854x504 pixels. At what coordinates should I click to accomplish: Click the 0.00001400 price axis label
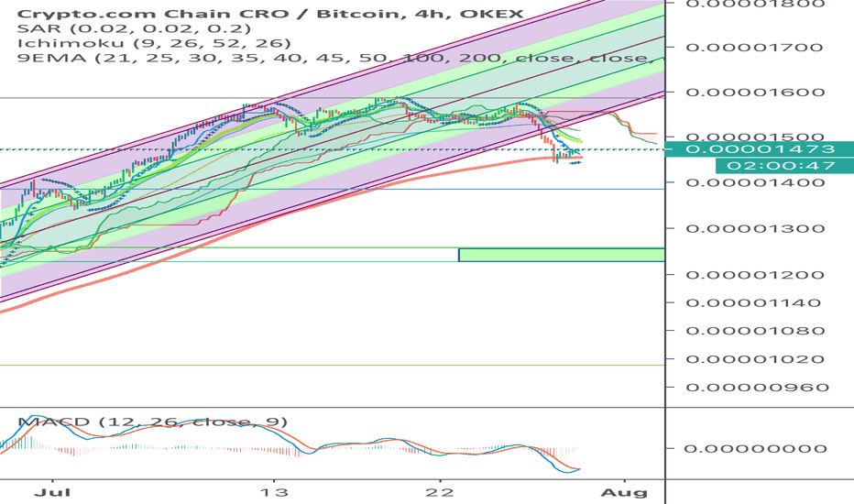coord(755,182)
